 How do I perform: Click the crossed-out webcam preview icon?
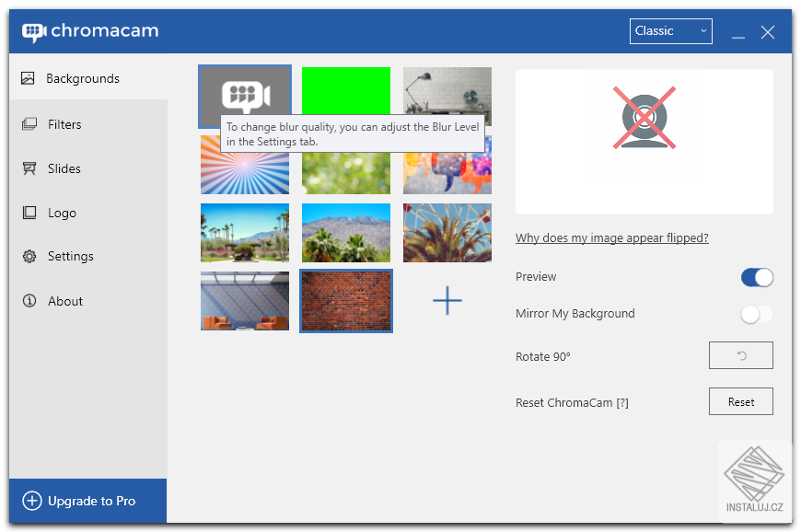pyautogui.click(x=644, y=119)
